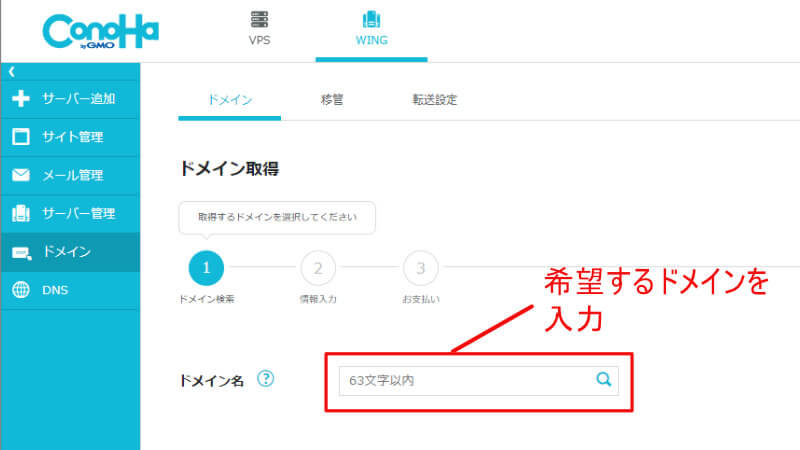The image size is (800, 450).
Task: Select the 転送設定 tab
Action: pyautogui.click(x=435, y=100)
